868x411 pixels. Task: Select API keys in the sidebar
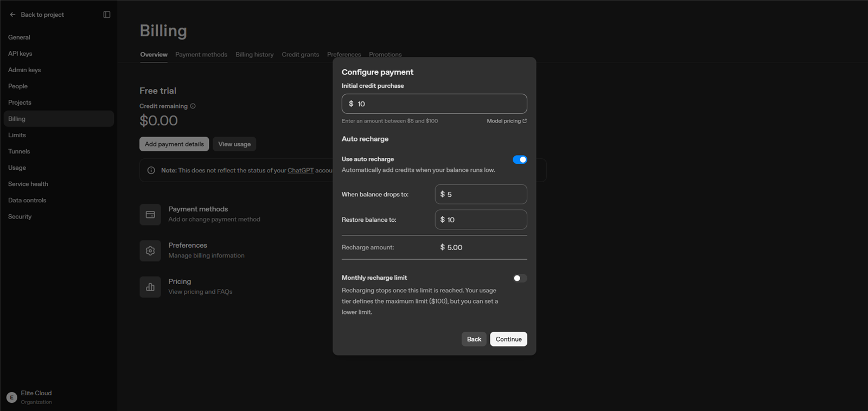(x=59, y=54)
